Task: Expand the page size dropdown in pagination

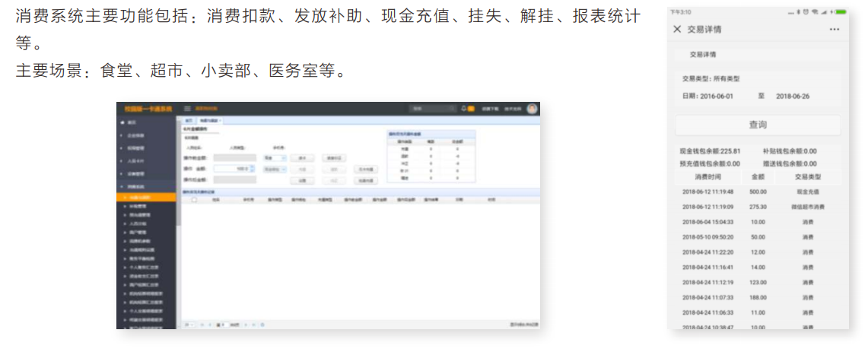Action: (189, 325)
